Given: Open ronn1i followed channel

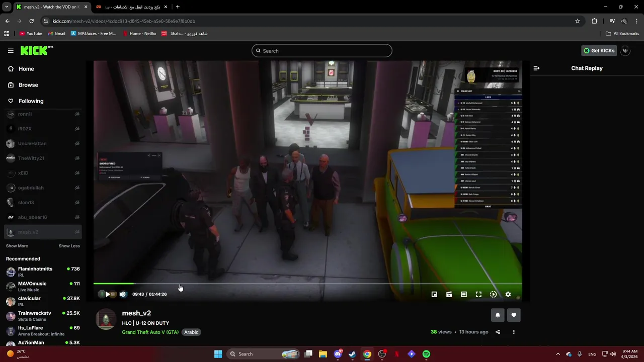Looking at the screenshot, I should 43,114.
